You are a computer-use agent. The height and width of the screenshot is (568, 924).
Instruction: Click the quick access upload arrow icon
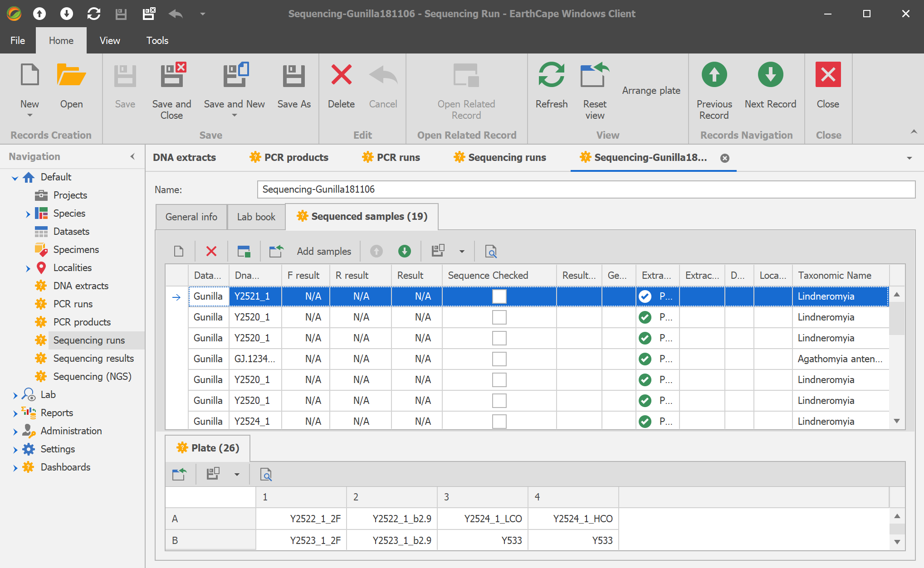(39, 14)
